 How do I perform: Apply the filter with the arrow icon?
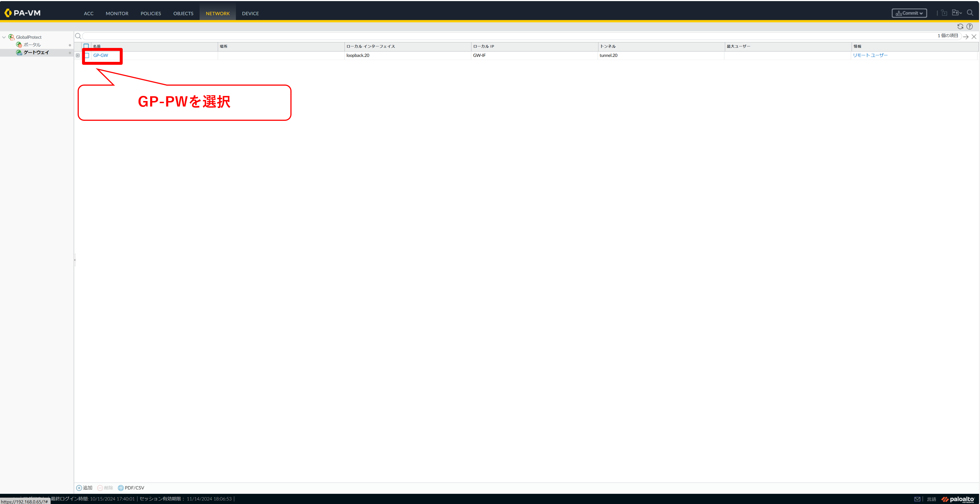pos(966,37)
